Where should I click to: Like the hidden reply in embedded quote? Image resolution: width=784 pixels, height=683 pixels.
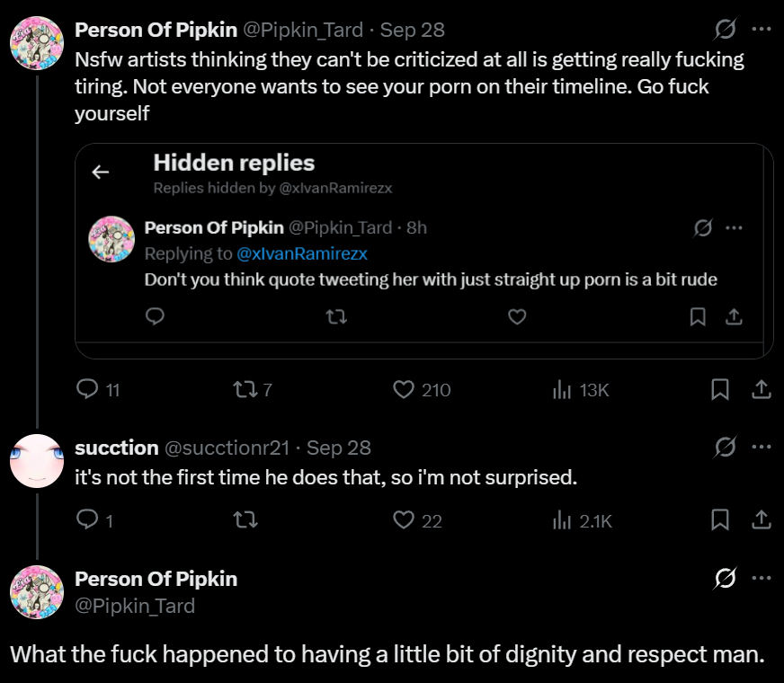click(x=517, y=316)
